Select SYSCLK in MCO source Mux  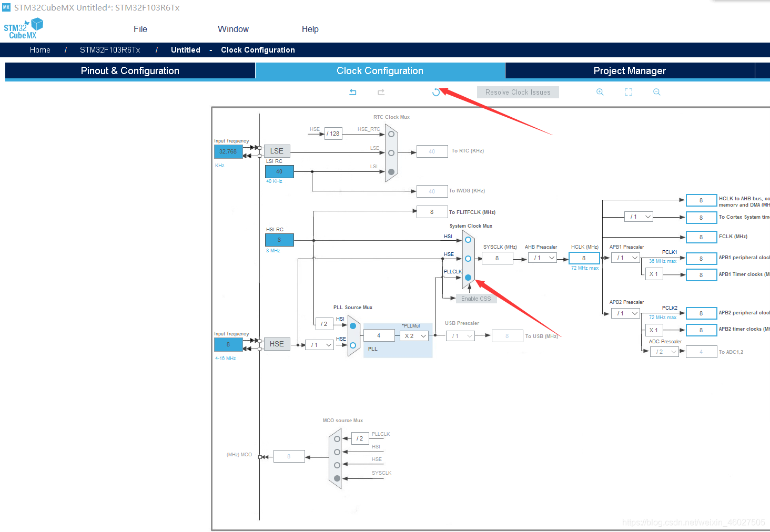337,478
